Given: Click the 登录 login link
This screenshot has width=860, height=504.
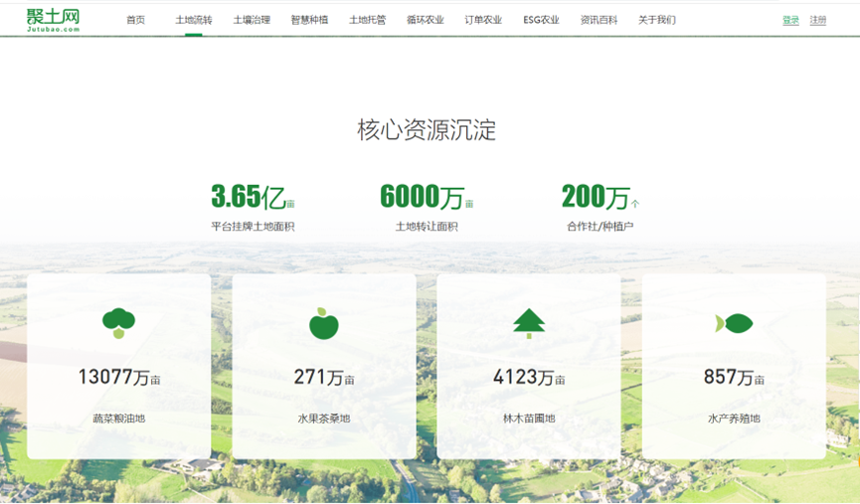Looking at the screenshot, I should (790, 20).
